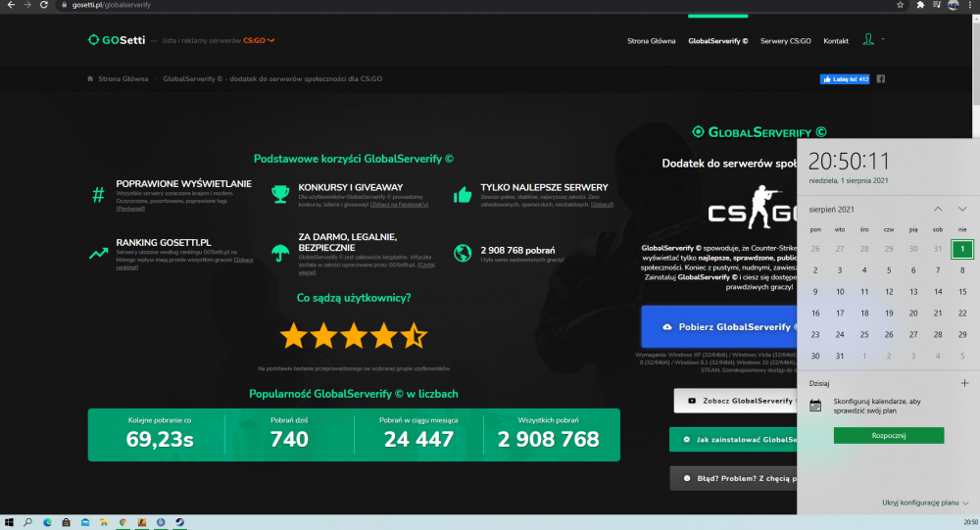Click the 69,23s Kolejne pobranie counter
980x530 pixels.
[160, 434]
